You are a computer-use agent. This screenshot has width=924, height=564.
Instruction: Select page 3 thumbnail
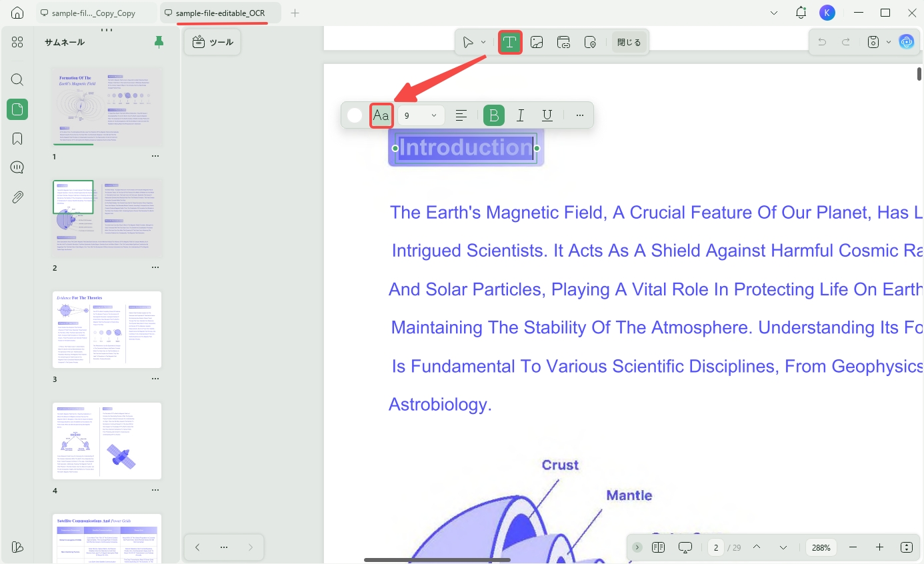click(107, 329)
